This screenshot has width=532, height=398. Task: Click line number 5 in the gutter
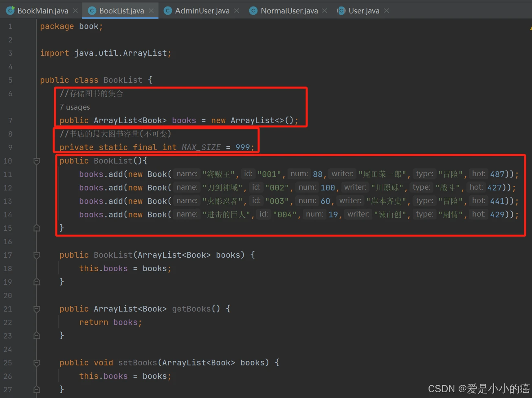10,80
